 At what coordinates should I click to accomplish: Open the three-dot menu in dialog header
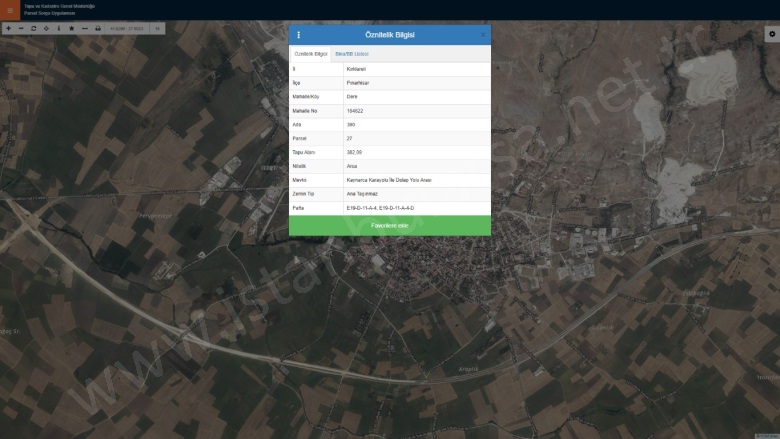coord(298,35)
